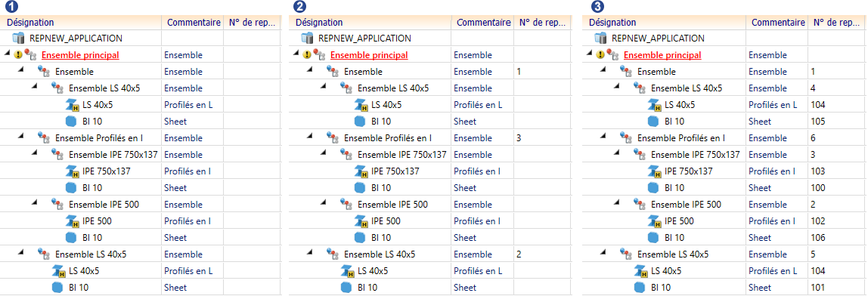The image size is (868, 296).
Task: Click the IPE 500 profile icon in the middle panel
Action: pyautogui.click(x=361, y=221)
